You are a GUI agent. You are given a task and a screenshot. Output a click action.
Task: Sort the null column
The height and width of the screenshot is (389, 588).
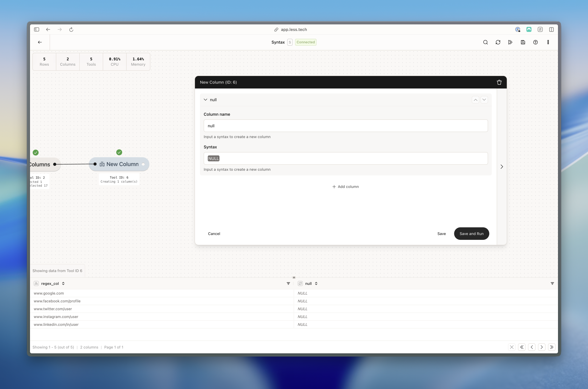[x=316, y=284]
